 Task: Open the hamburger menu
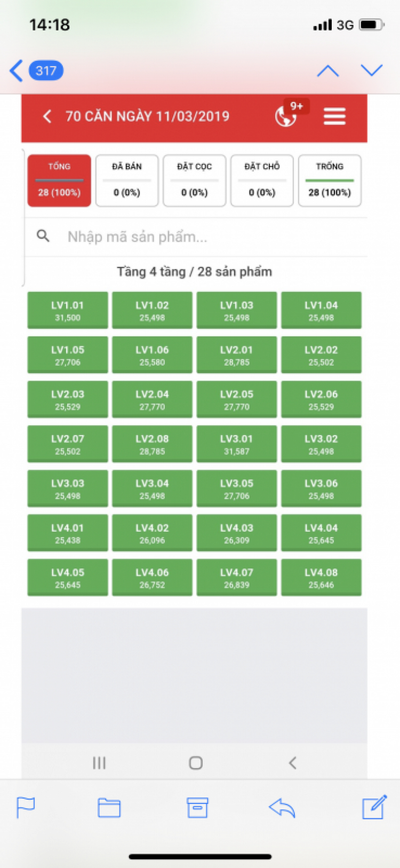(x=334, y=116)
